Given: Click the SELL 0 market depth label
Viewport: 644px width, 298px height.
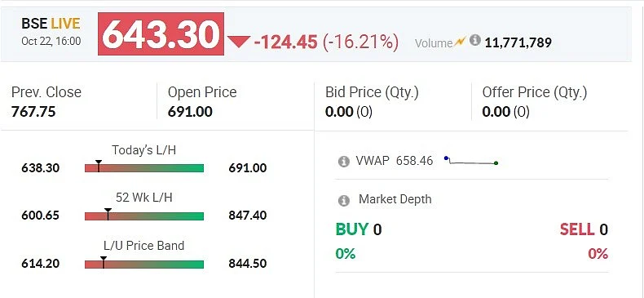Looking at the screenshot, I should tap(584, 229).
